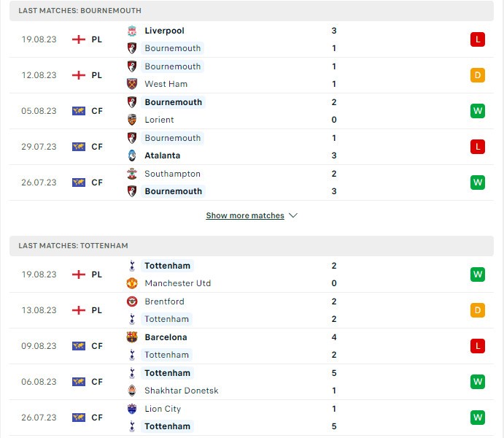Click the Lion City crest icon
This screenshot has width=504, height=438.
pos(132,409)
